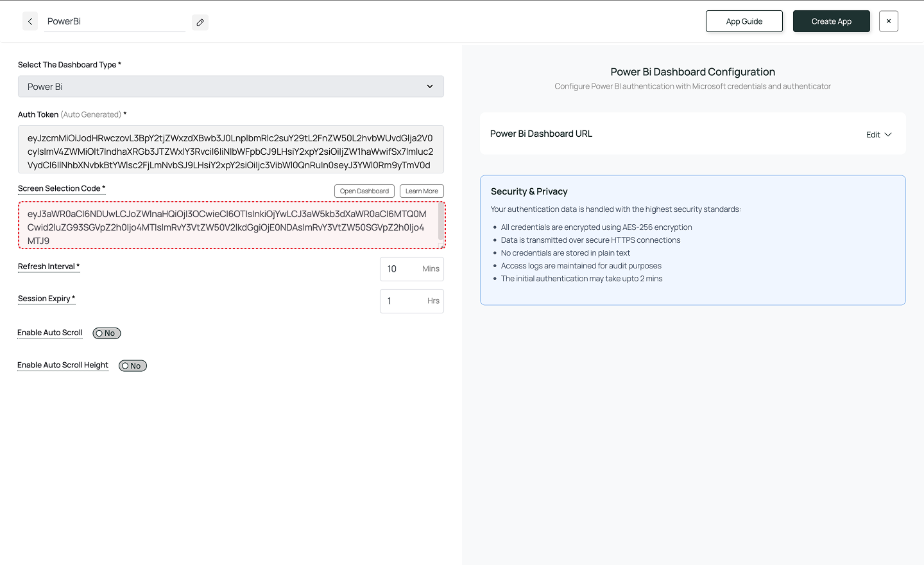This screenshot has height=578, width=924.
Task: Close the app creation page
Action: point(888,21)
